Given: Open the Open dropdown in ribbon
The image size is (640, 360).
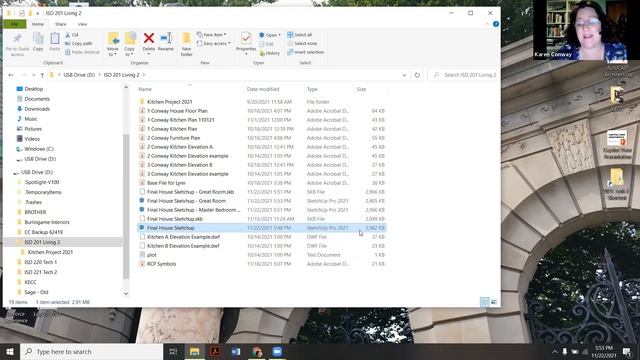Looking at the screenshot, I should pos(270,35).
